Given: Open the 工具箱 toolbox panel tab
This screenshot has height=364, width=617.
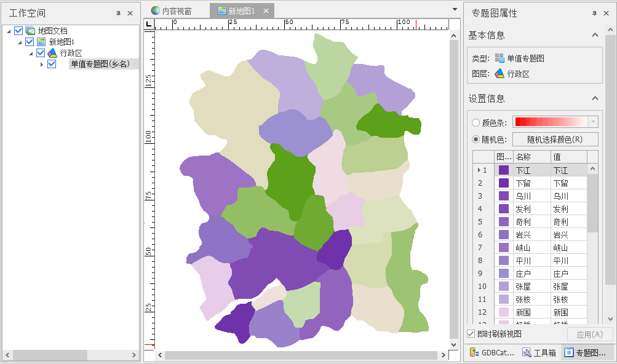Looking at the screenshot, I should [x=539, y=352].
